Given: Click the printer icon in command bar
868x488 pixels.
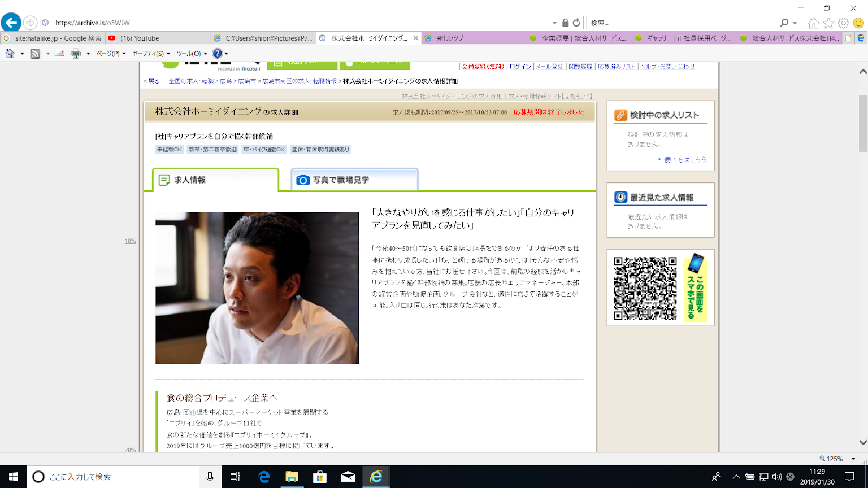Looking at the screenshot, I should coord(76,54).
